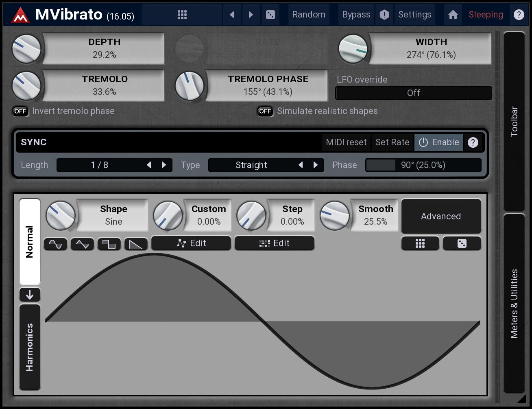The image size is (532, 409).
Task: Click the TREMOLO PHASE knob
Action: point(189,86)
